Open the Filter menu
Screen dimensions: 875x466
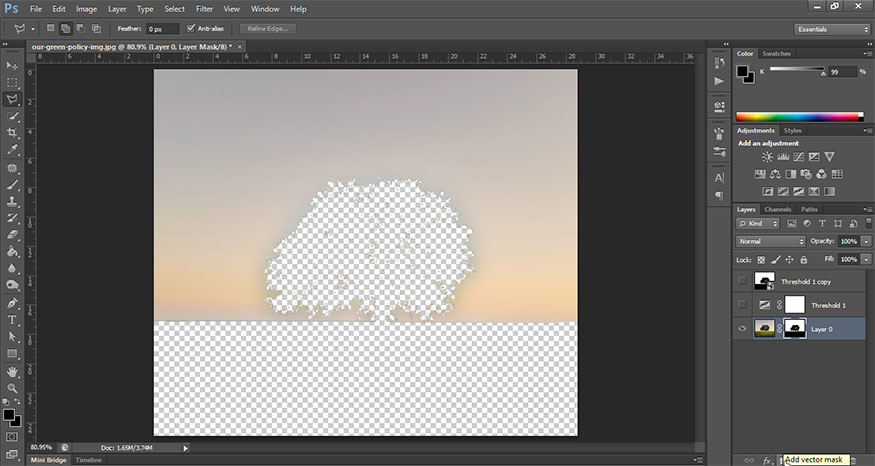tap(204, 9)
